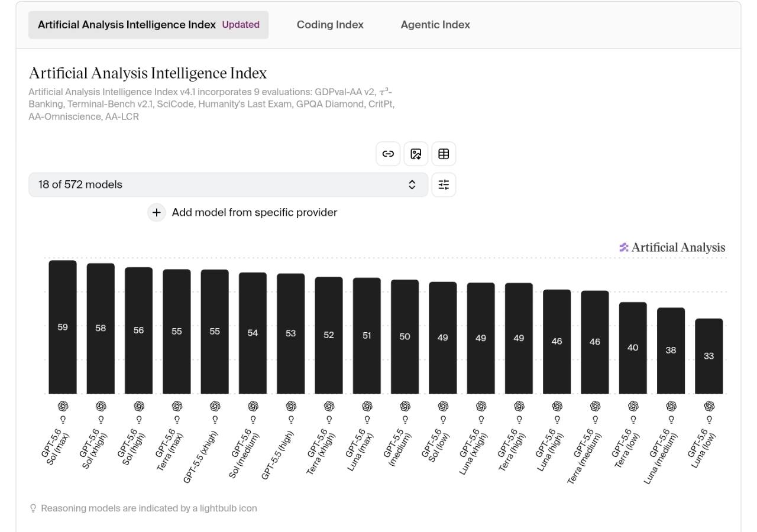Click the plus icon to add model
Image resolution: width=757 pixels, height=532 pixels.
point(156,212)
